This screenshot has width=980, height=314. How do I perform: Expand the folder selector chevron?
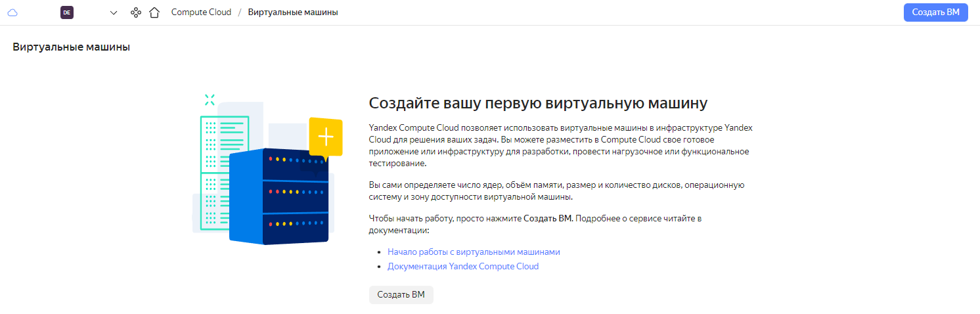[114, 12]
